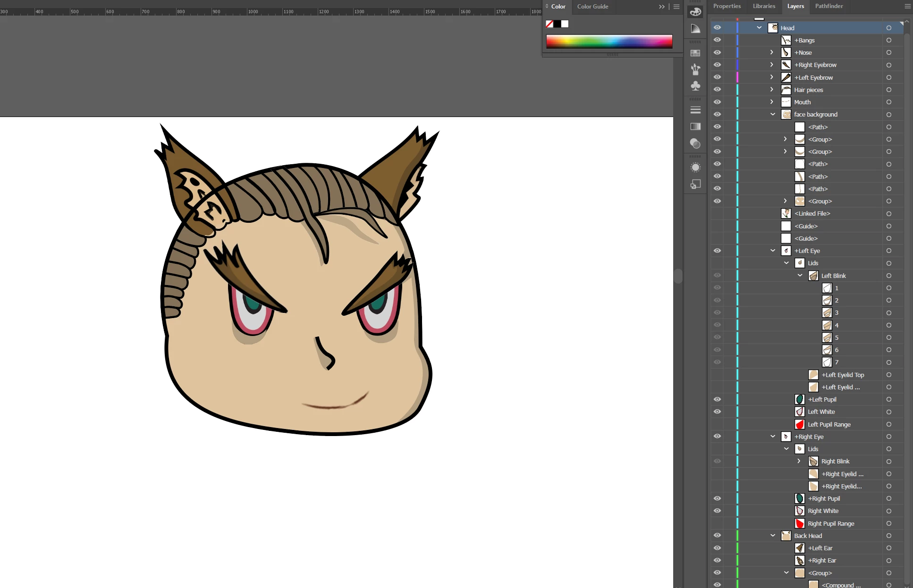Screen dimensions: 913x588
Task: Open the Brushes panel icon
Action: [x=695, y=69]
